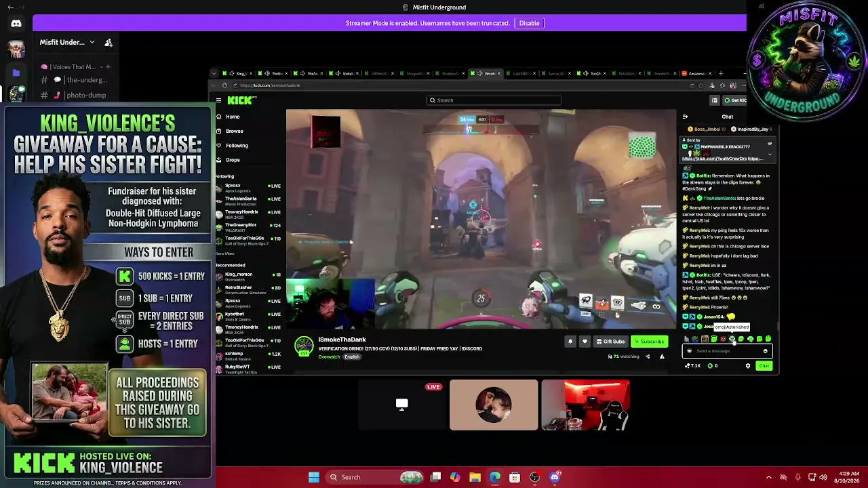Disable Streamer Mode from the banner

[x=530, y=23]
